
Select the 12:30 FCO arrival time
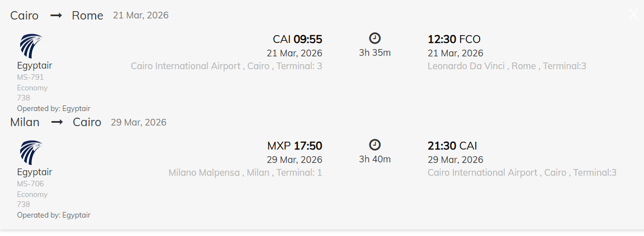(454, 39)
